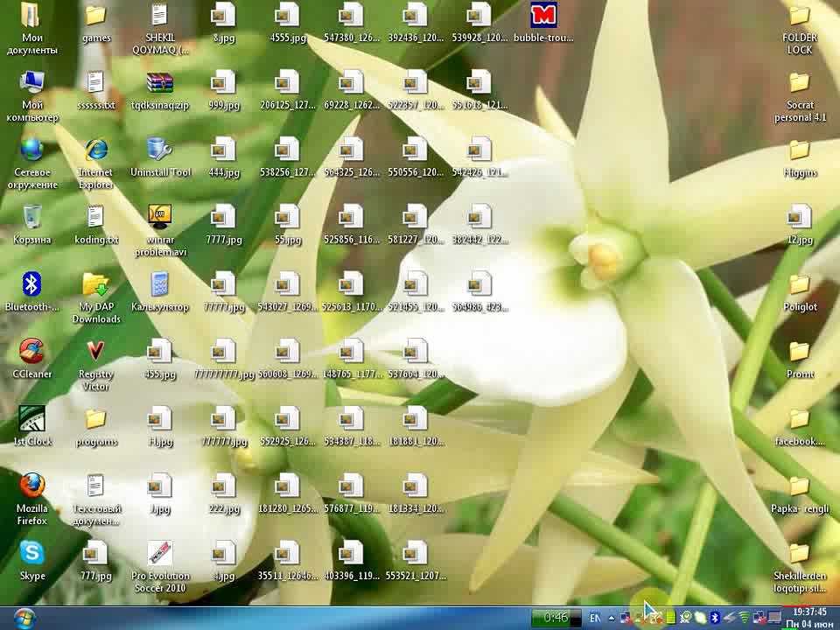Select the 564986_423... image file
This screenshot has width=840, height=630.
[x=479, y=284]
